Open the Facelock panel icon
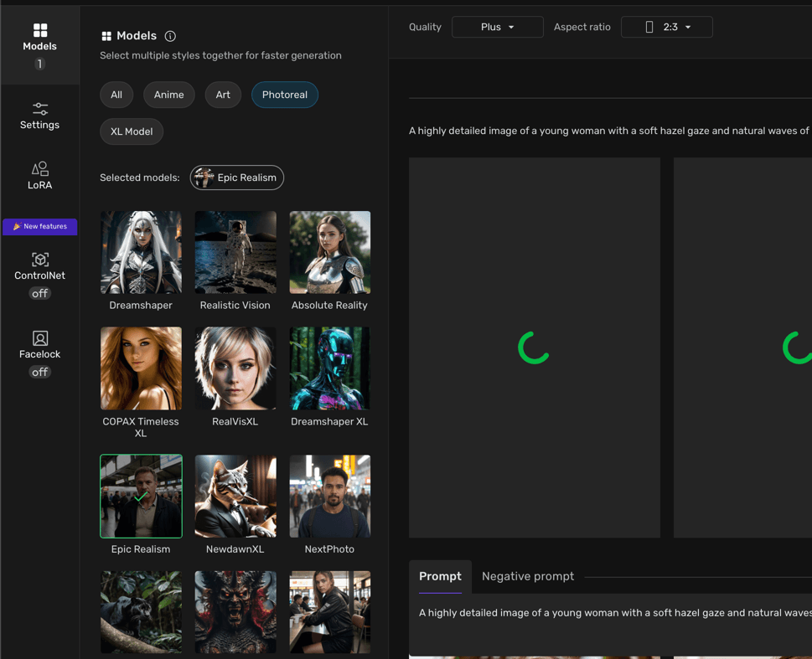Viewport: 812px width, 659px height. [39, 338]
